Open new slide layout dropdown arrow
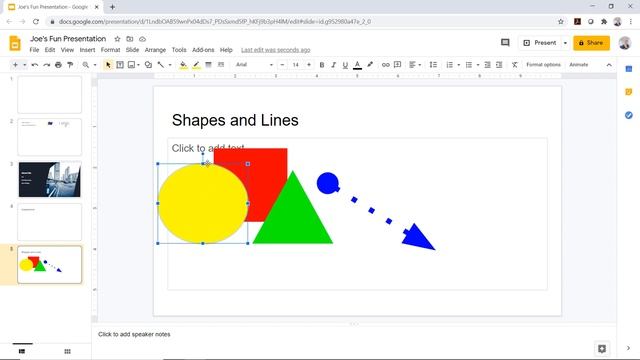The width and height of the screenshot is (640, 360). [24, 65]
